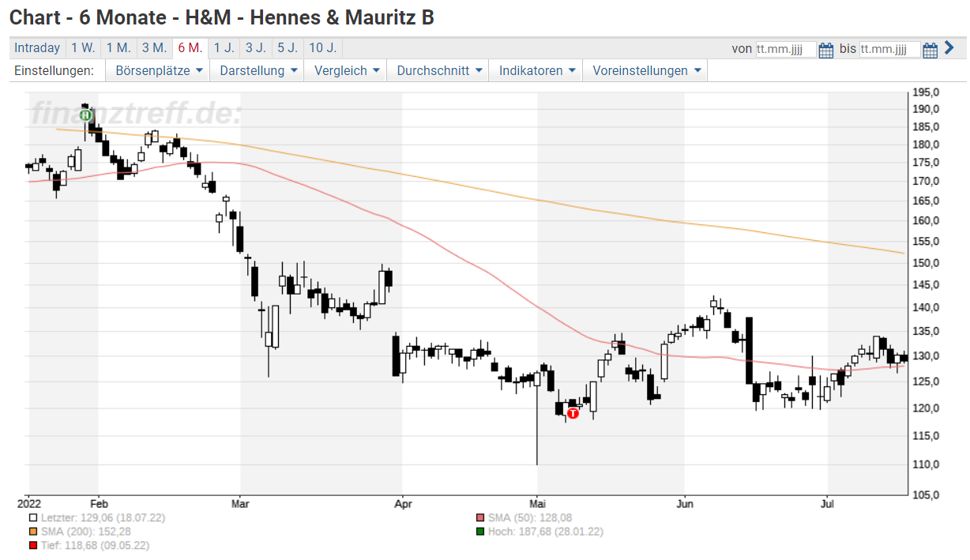Click the 'Mar' x-axis label
This screenshot has width=970, height=560.
240,502
